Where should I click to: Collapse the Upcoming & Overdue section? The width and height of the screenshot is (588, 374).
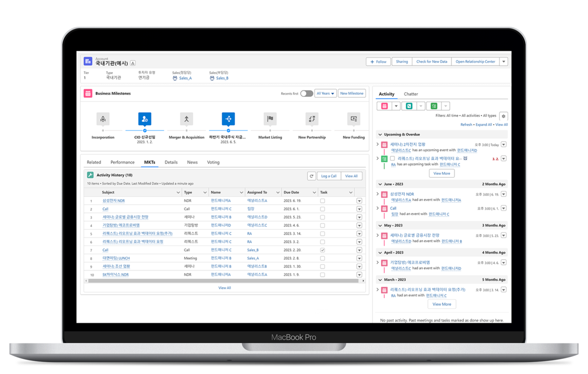380,135
